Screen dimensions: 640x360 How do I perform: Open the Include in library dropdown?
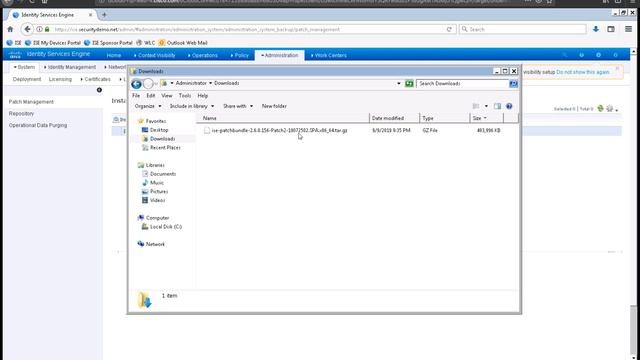coord(192,106)
